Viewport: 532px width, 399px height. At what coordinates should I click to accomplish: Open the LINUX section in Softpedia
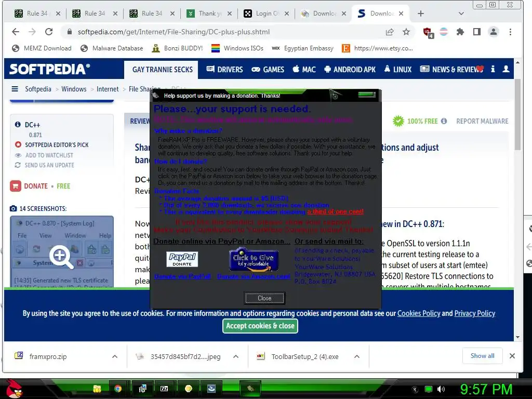tap(397, 70)
